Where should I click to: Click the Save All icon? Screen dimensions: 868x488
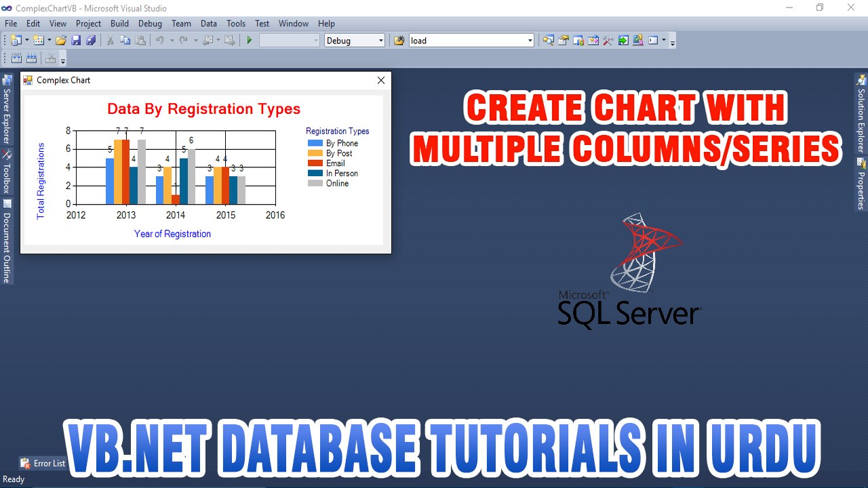(x=91, y=41)
